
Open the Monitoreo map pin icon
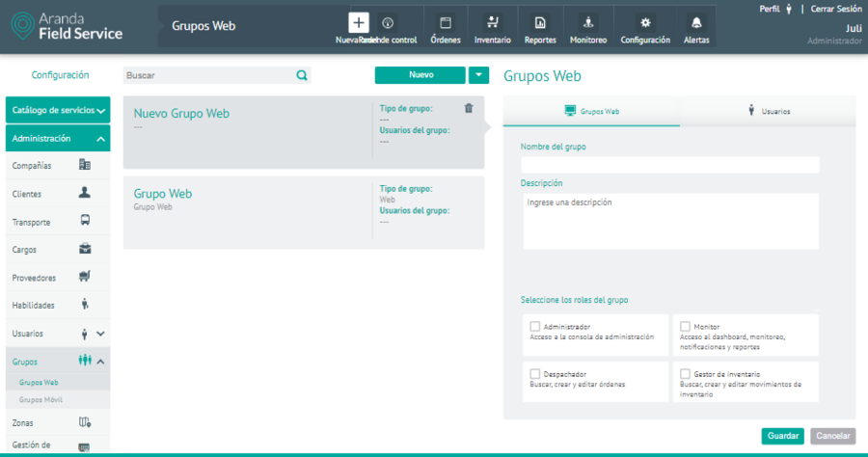(588, 22)
